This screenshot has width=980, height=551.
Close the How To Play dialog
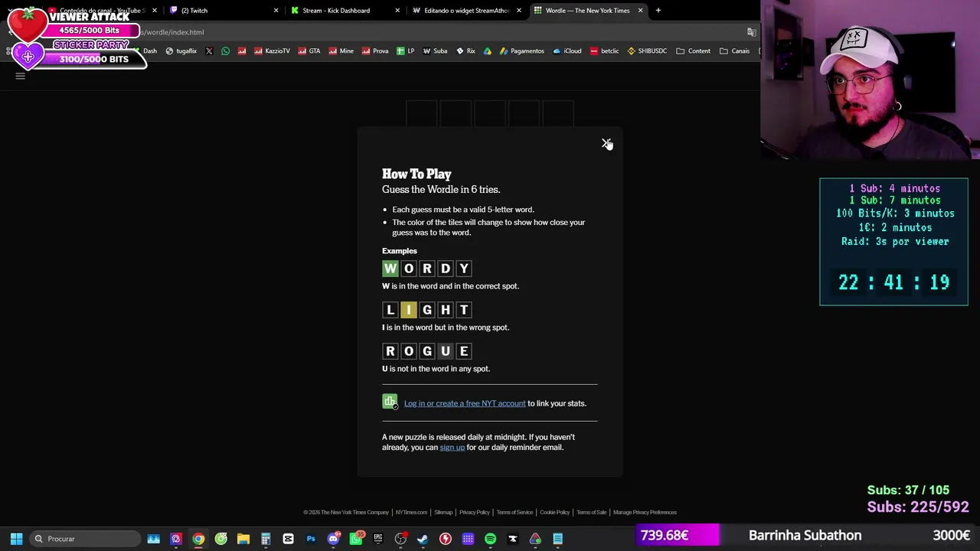pyautogui.click(x=606, y=143)
